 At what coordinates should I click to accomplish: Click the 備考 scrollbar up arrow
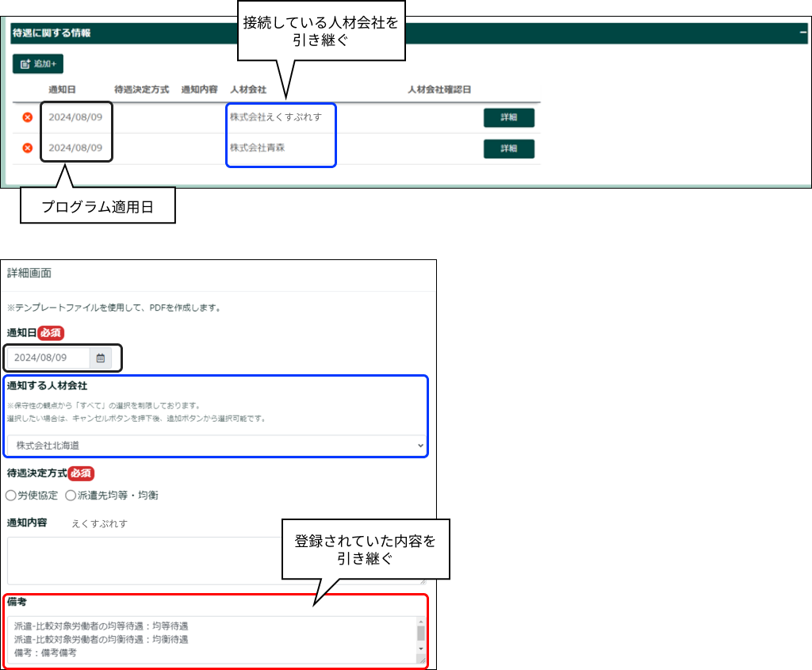pyautogui.click(x=421, y=622)
